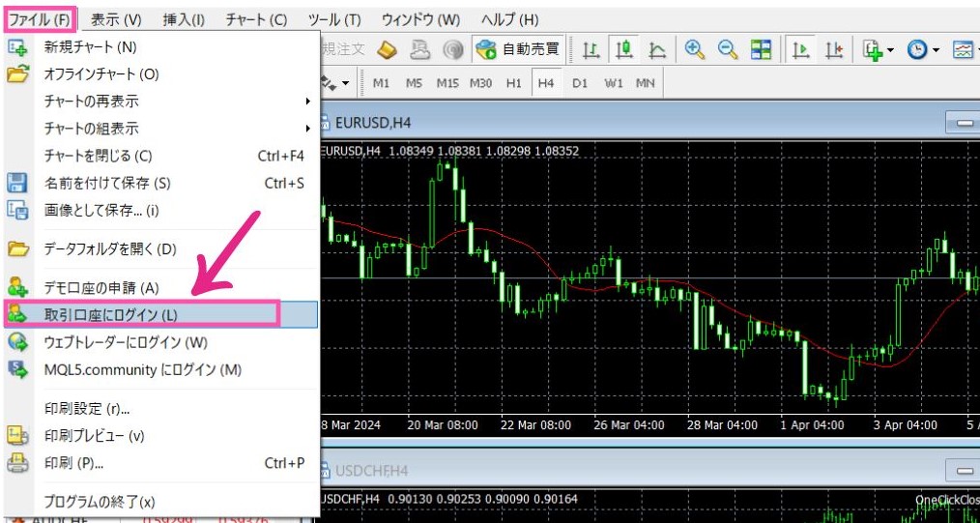Click the EURUSD,H4 chart title bar
This screenshot has height=523, width=980.
click(x=650, y=123)
